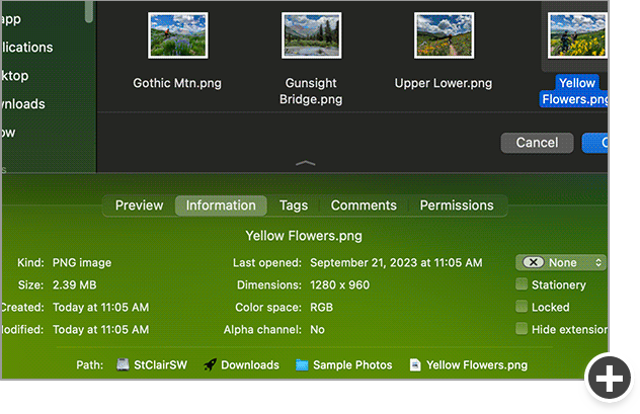Click the round plus zoom icon
Viewport: 640px width, 414px height.
609,378
